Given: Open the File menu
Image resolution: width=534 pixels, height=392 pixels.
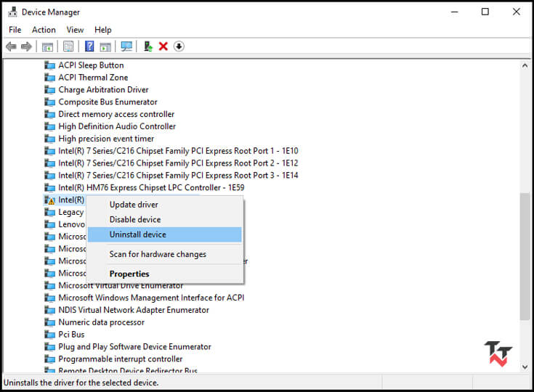Looking at the screenshot, I should (x=15, y=30).
